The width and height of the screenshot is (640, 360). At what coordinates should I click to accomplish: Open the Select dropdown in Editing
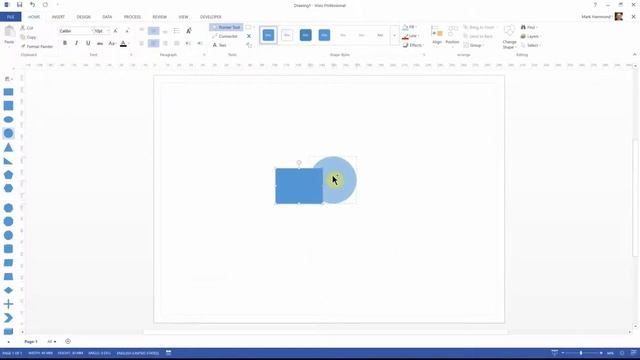(531, 45)
